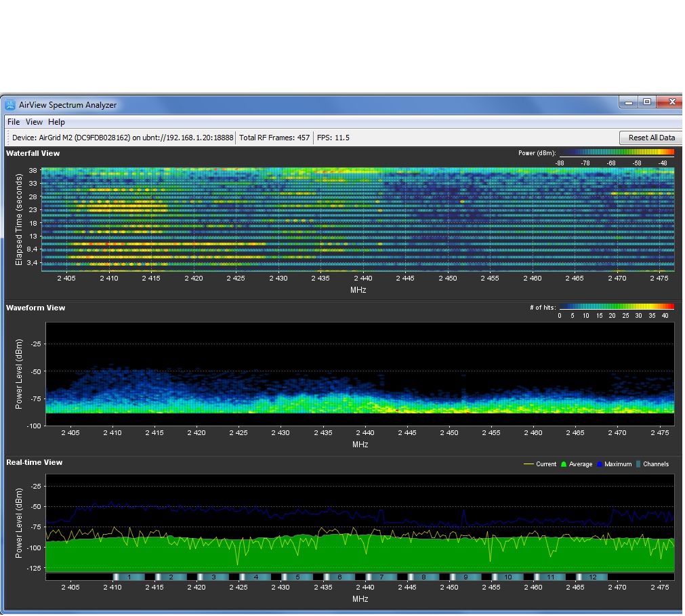Click the toolbar drag handle beside Device label

pyautogui.click(x=7, y=138)
